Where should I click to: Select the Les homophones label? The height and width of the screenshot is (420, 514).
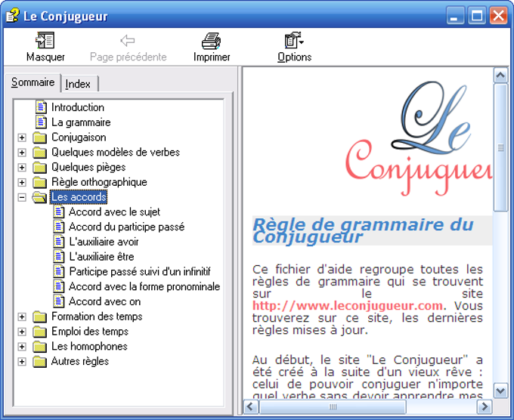(89, 347)
